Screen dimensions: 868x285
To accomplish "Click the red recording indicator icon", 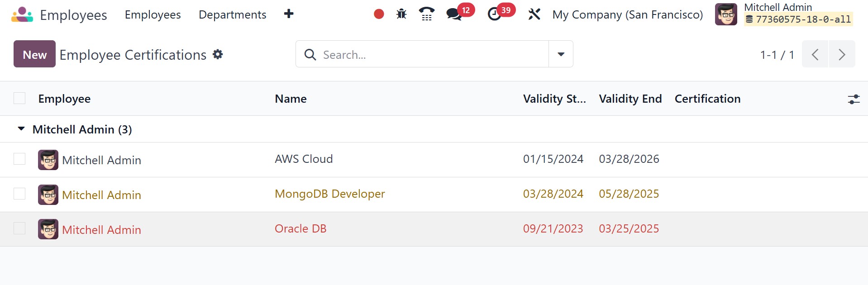I will (379, 14).
